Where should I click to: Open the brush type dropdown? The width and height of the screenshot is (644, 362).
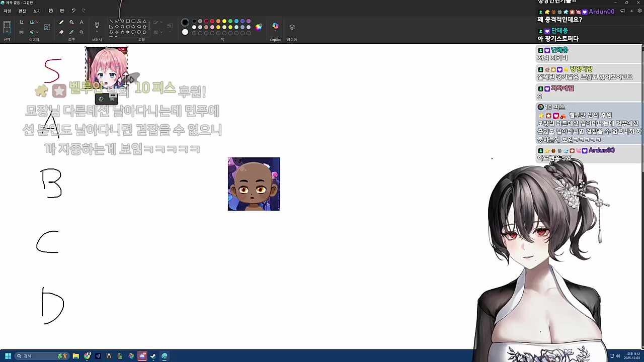point(97,31)
